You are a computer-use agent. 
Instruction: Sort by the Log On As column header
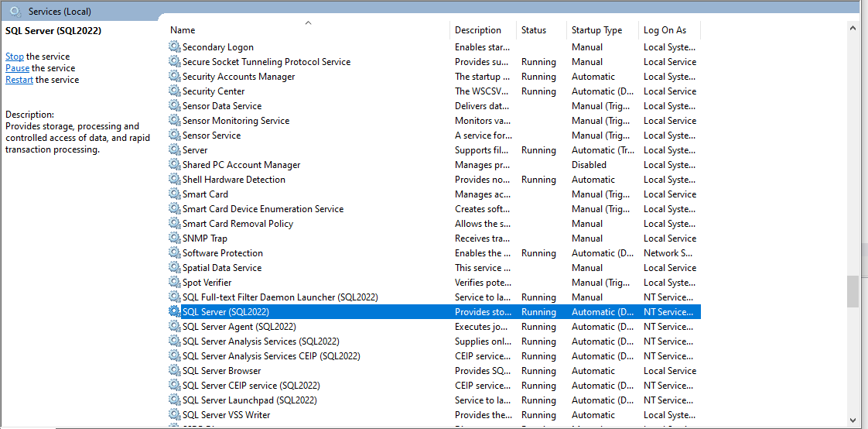(x=669, y=30)
